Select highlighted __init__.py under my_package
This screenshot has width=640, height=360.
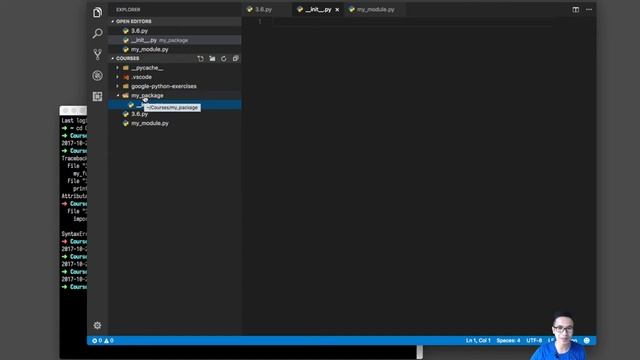[175, 105]
